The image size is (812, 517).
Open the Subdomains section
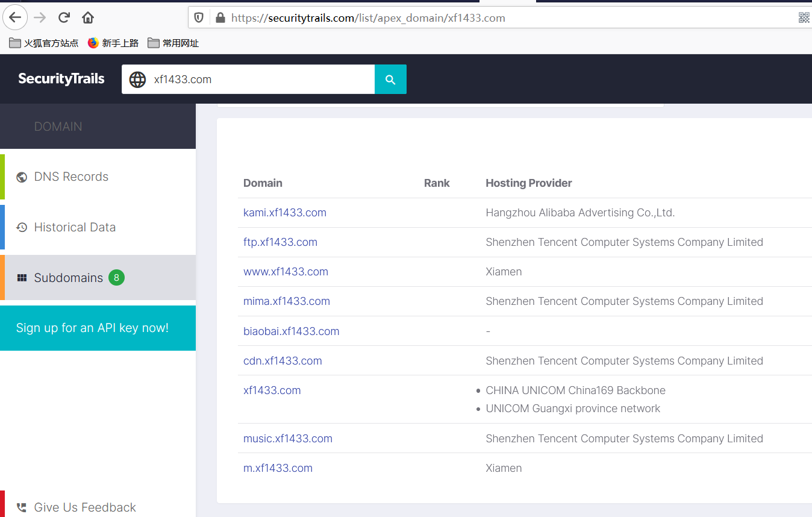(x=98, y=278)
